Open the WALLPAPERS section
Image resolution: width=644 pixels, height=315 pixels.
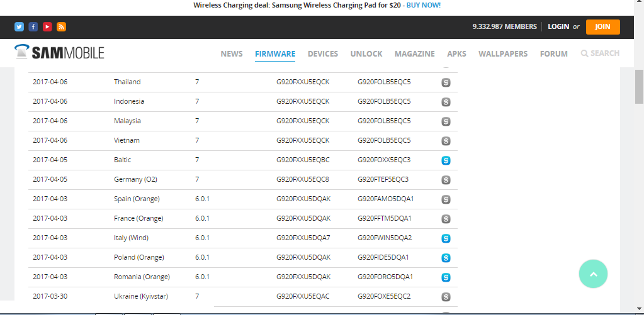coord(503,53)
